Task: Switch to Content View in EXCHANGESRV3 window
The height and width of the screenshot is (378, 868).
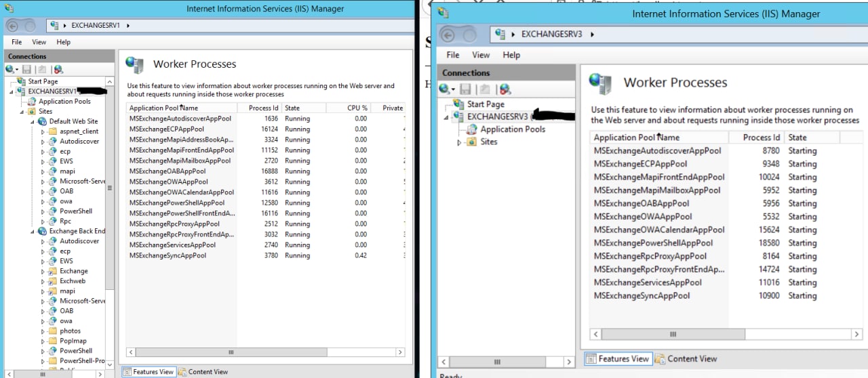Action: [686, 359]
